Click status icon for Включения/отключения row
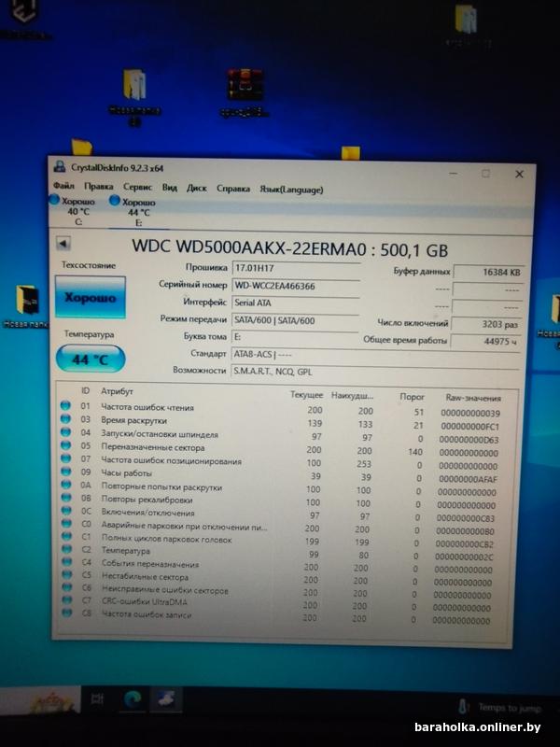 pos(66,511)
